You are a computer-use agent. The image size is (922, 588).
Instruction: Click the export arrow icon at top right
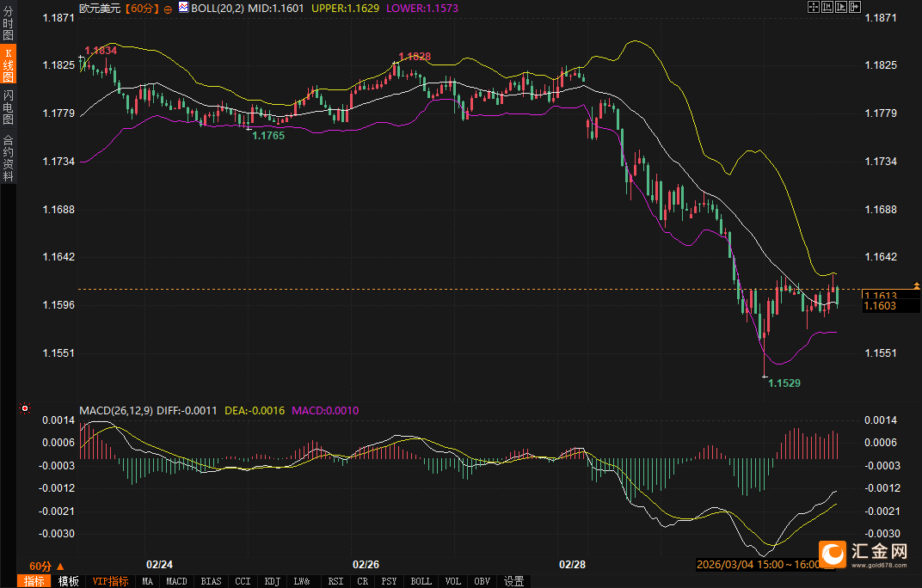tap(855, 7)
